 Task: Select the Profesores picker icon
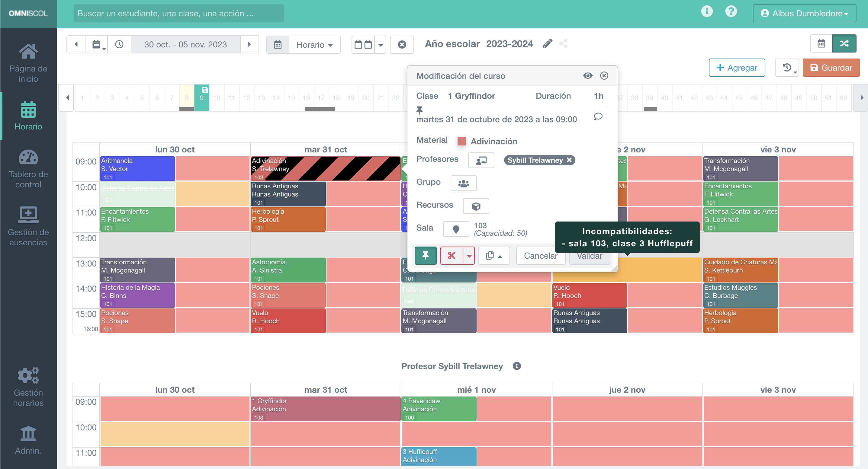click(x=481, y=160)
